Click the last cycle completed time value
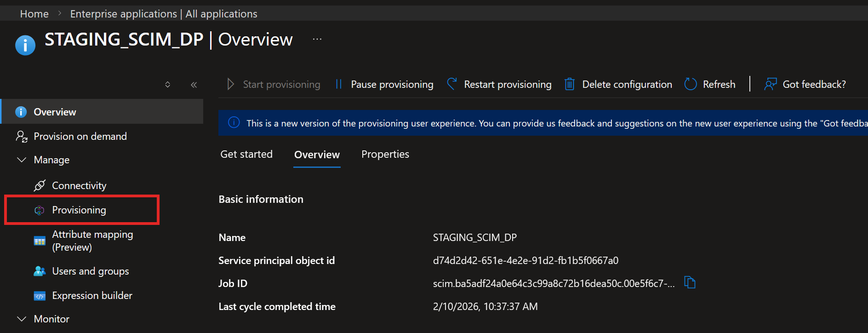This screenshot has width=868, height=333. pos(485,306)
